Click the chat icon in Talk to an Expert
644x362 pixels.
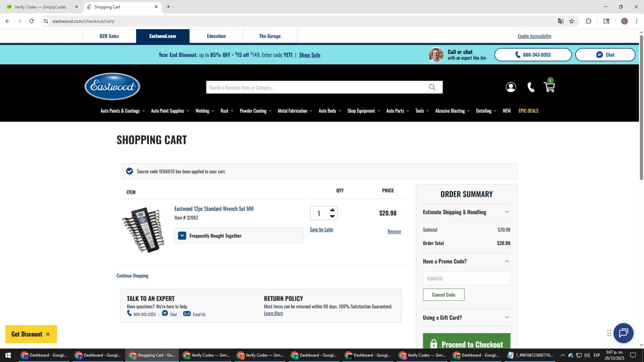165,314
